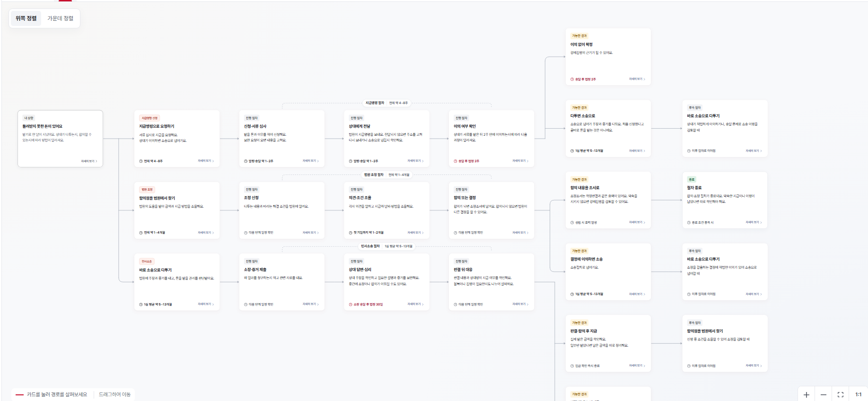
Task: Click the 민사소송 절차 group label
Action: 370,246
